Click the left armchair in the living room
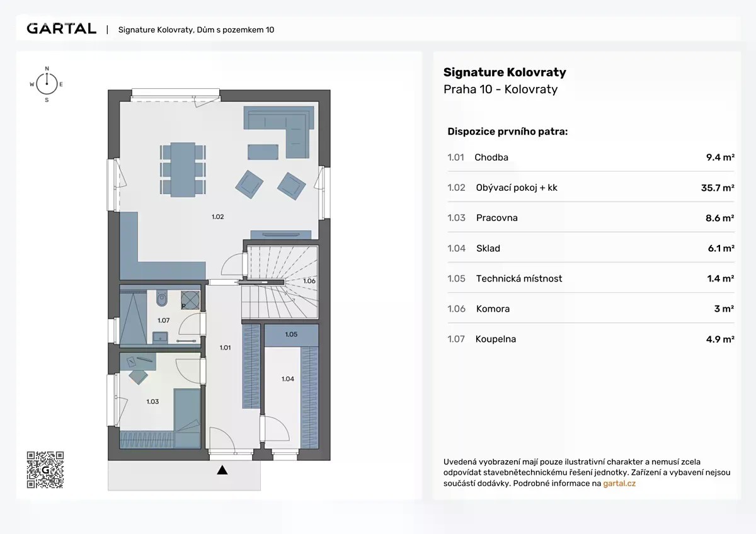Screen dimensions: 756x534 click(249, 183)
